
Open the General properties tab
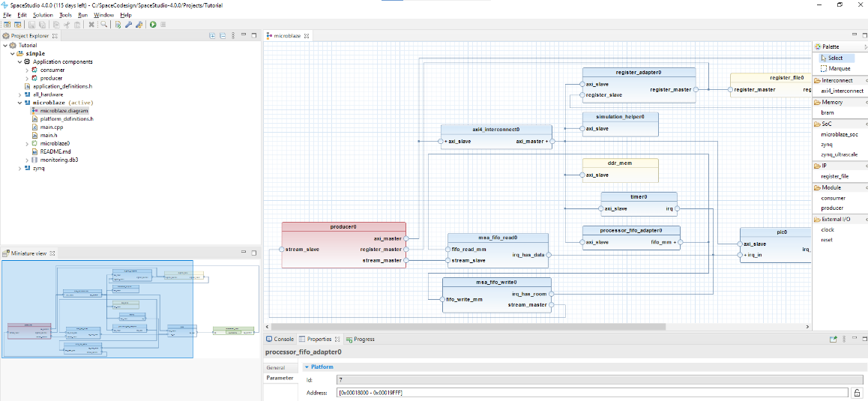point(276,368)
